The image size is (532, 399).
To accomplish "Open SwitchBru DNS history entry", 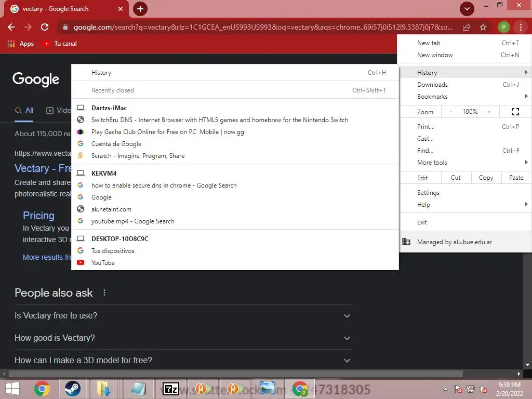I will click(x=235, y=120).
